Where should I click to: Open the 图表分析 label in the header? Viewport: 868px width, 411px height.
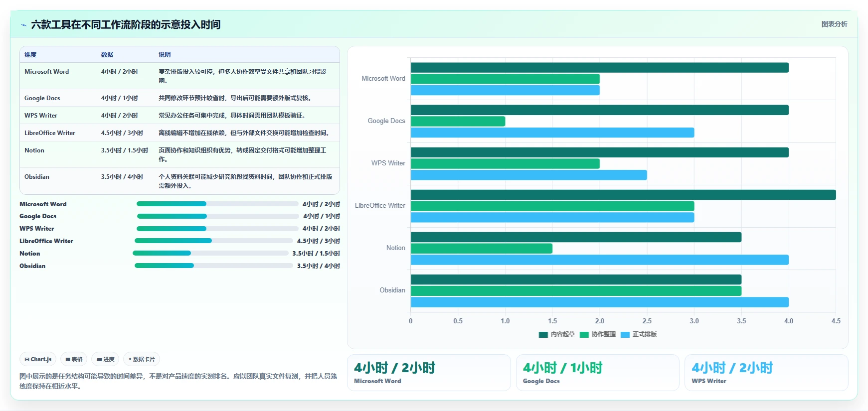pos(834,24)
